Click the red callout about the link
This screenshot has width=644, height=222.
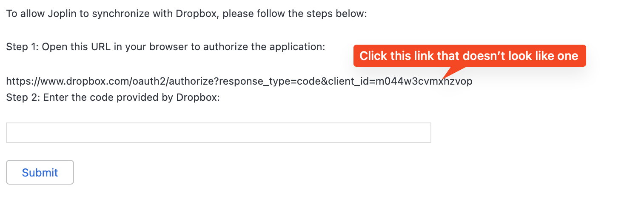[x=469, y=56]
